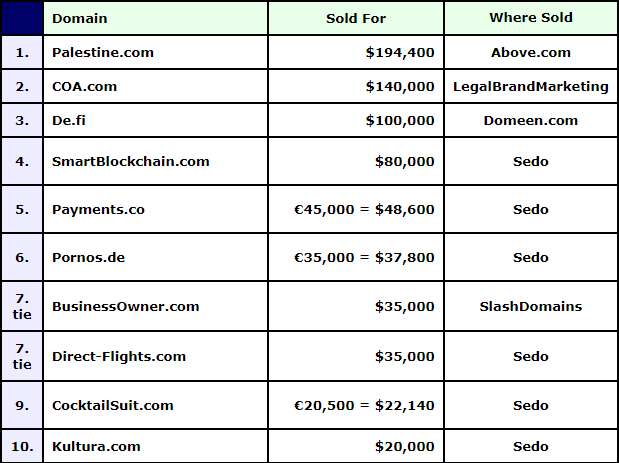Click the Palestine.com domain name
Screen dimensions: 619x463
(103, 52)
